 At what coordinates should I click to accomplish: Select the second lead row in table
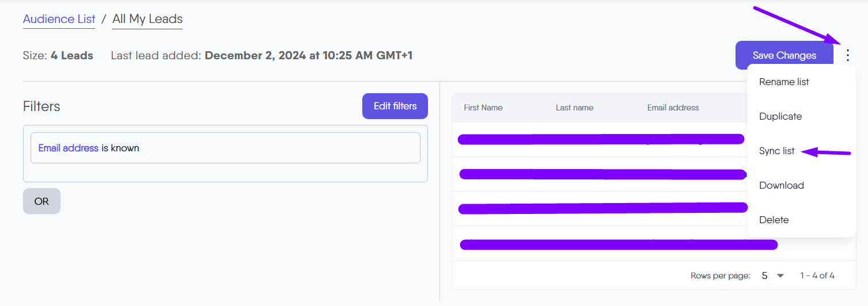pyautogui.click(x=599, y=174)
